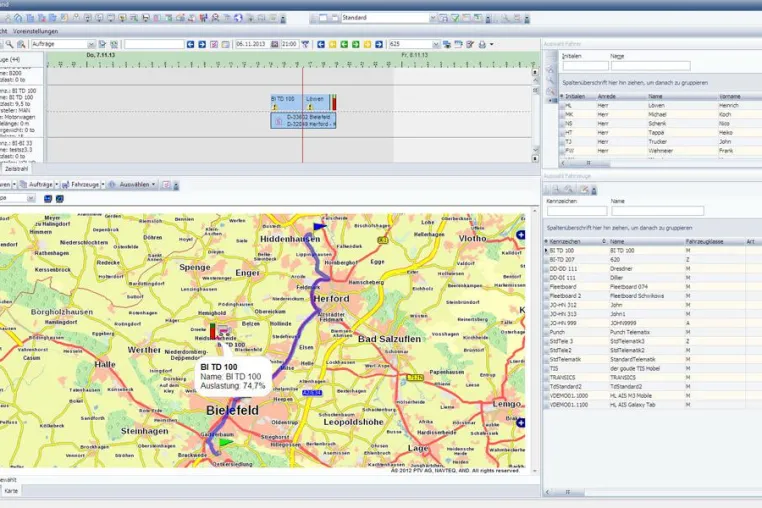Click the globe icon in top toolbar
Viewport: 762px width, 508px height.
click(238, 18)
